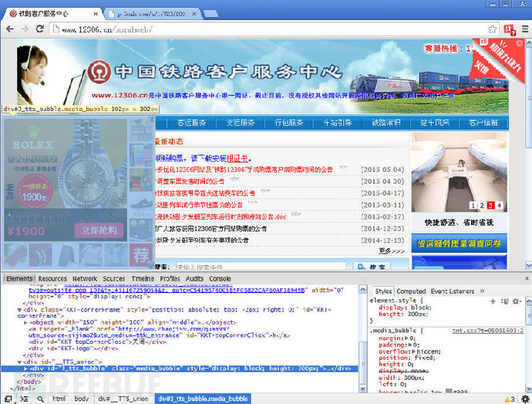This screenshot has width=532, height=404.
Task: Open the Network devtools tab
Action: (85, 278)
